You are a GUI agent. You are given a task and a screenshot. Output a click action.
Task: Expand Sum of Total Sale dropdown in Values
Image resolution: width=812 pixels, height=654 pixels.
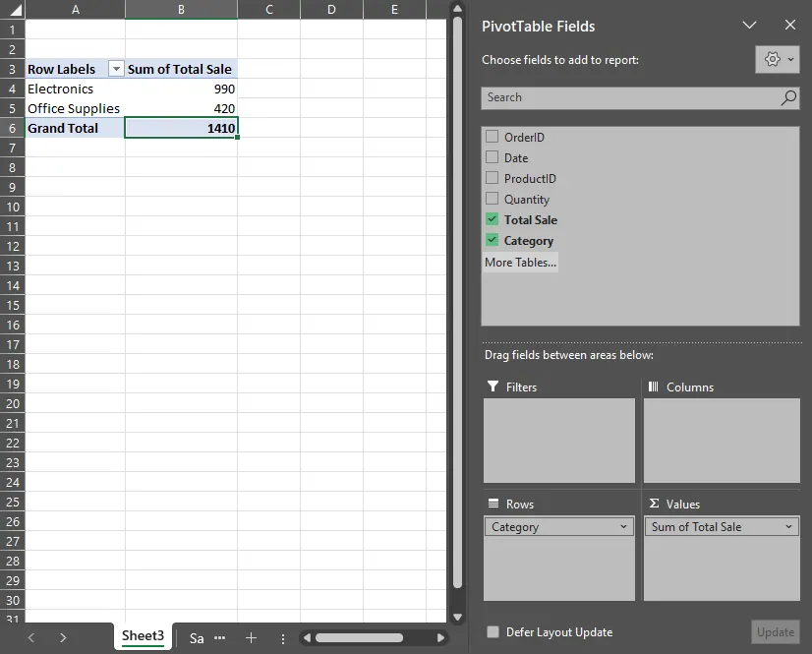[x=788, y=527]
